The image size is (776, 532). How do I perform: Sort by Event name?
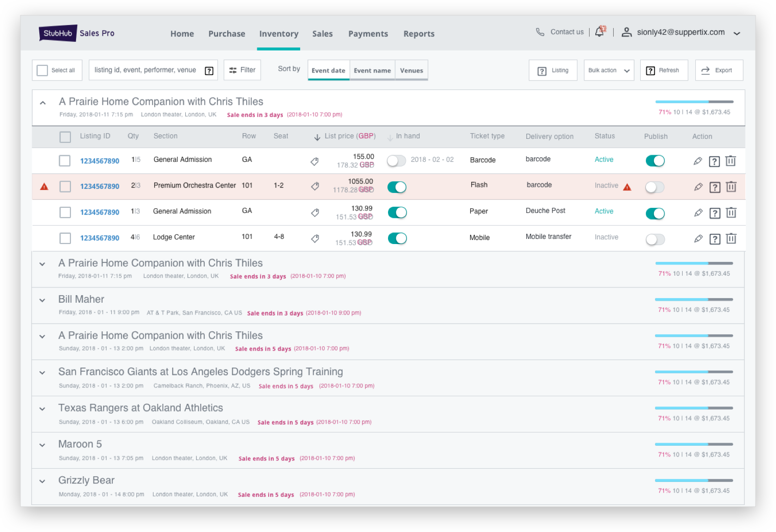[372, 70]
